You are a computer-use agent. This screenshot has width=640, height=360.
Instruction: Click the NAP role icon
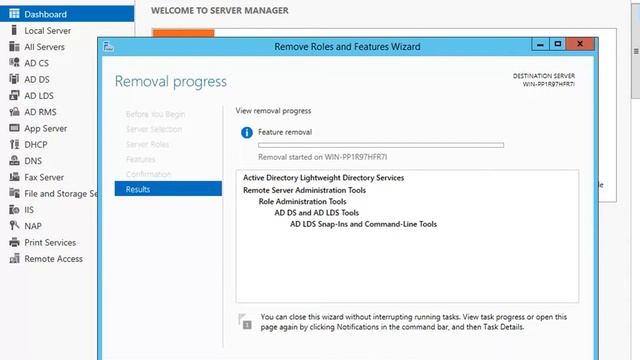[x=14, y=226]
